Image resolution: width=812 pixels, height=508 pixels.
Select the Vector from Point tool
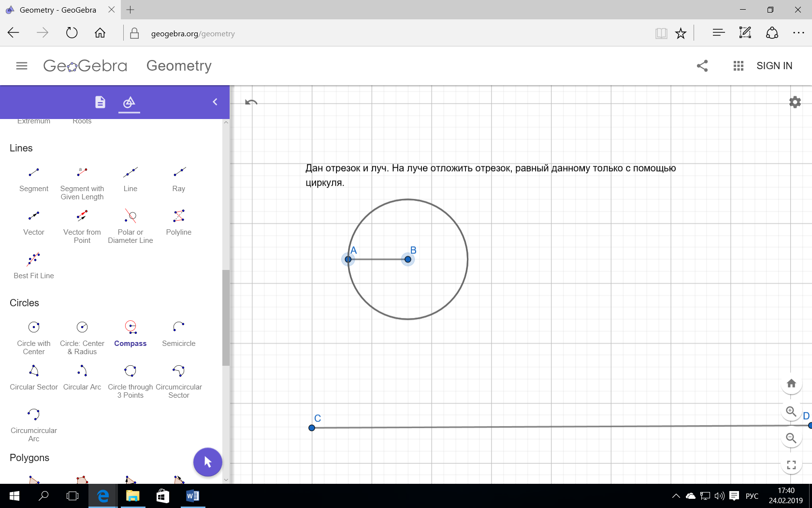(82, 226)
